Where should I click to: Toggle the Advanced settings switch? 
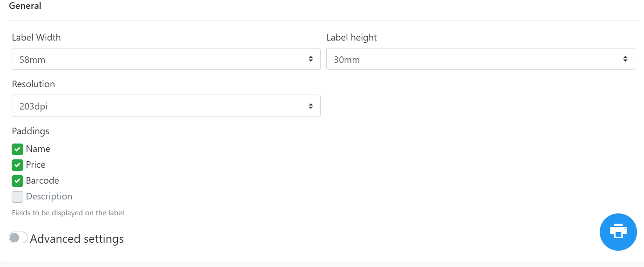(18, 238)
